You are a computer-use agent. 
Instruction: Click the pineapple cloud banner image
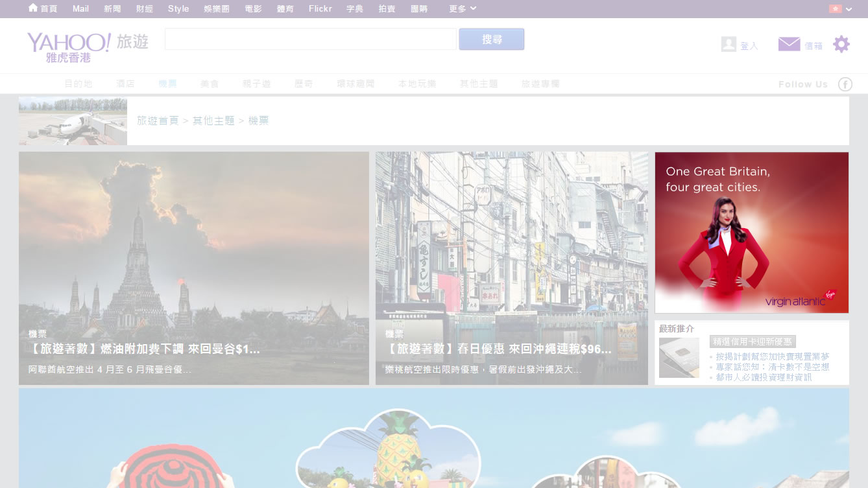[x=434, y=438]
